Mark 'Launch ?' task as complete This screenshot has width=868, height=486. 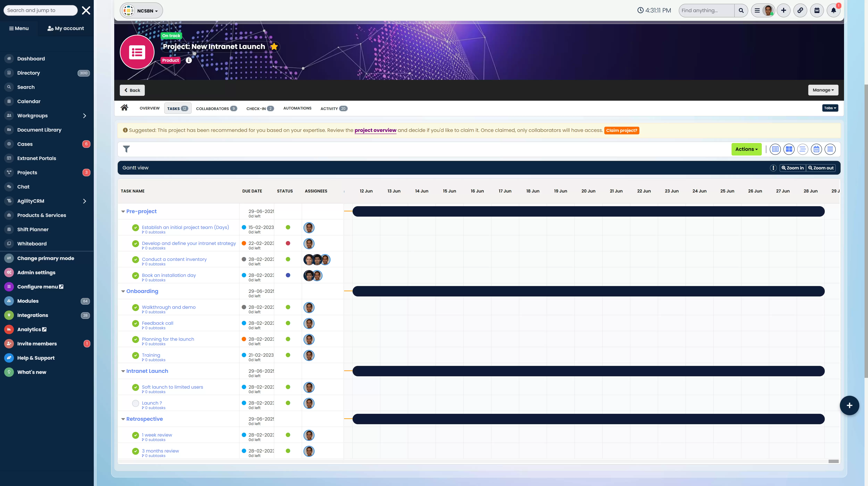click(135, 403)
